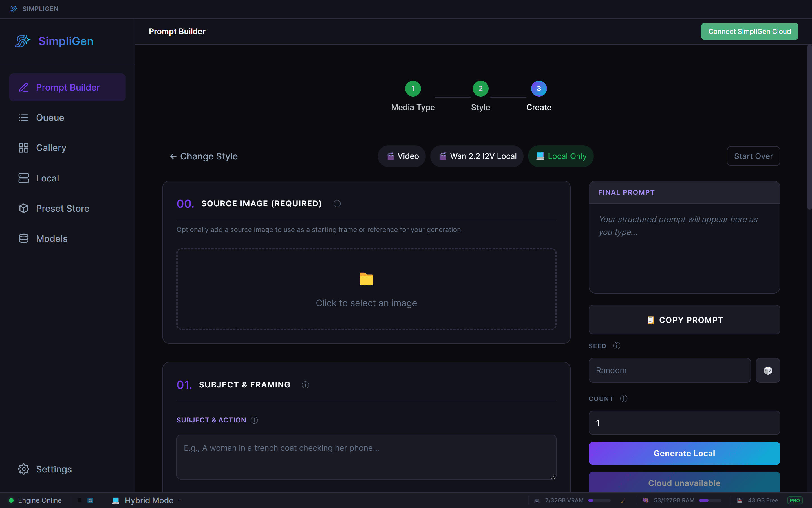Click Start Over
812x508 pixels.
pos(753,156)
